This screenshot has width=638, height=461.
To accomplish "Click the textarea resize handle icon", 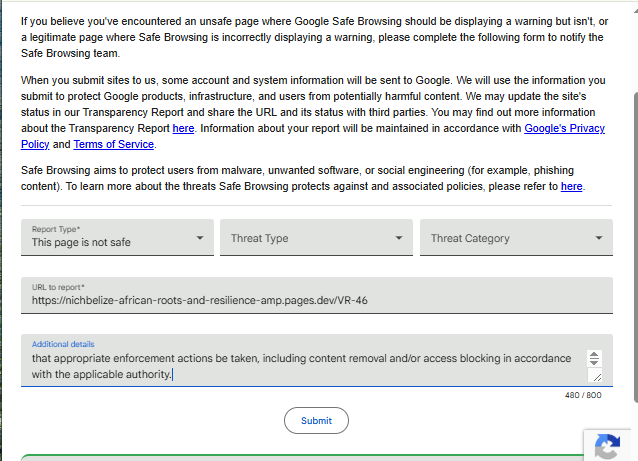I will tap(597, 377).
